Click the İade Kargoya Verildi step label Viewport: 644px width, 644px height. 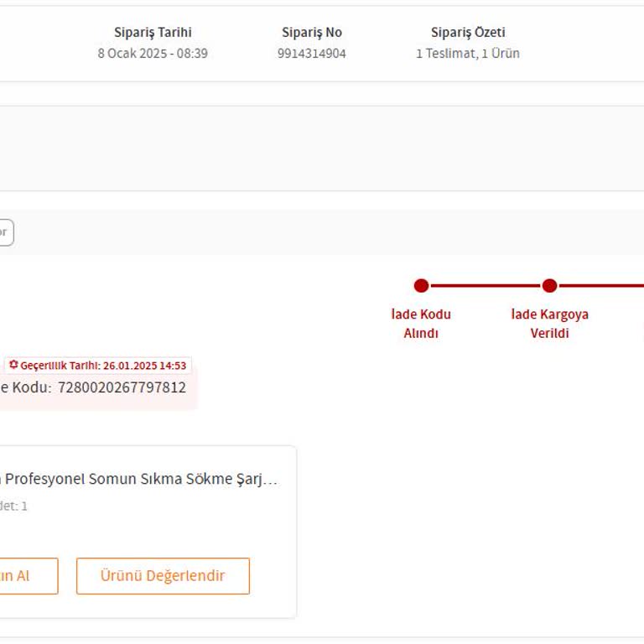point(549,324)
